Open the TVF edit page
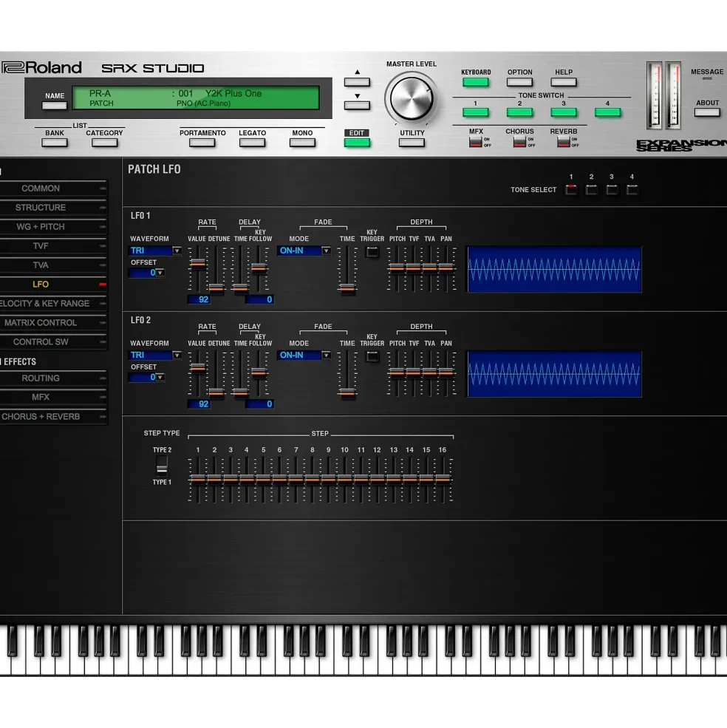Image resolution: width=727 pixels, height=728 pixels. (53, 246)
